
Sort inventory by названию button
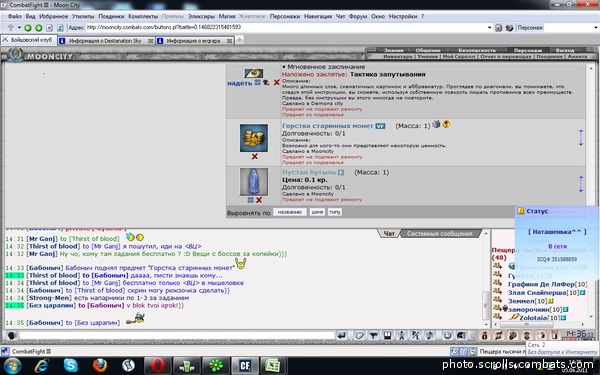[x=289, y=212]
